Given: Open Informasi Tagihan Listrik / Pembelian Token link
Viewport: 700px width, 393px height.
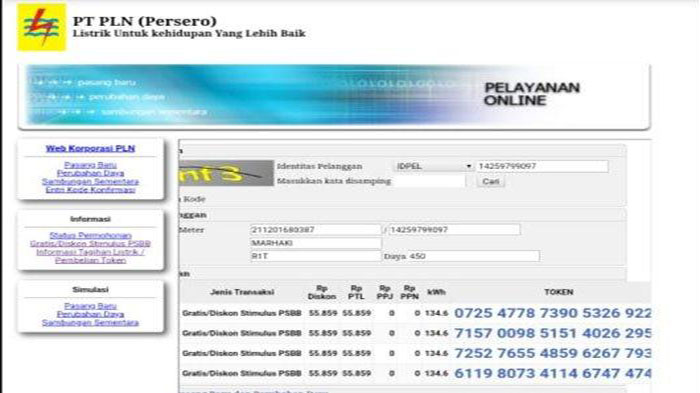Looking at the screenshot, I should pos(90,256).
